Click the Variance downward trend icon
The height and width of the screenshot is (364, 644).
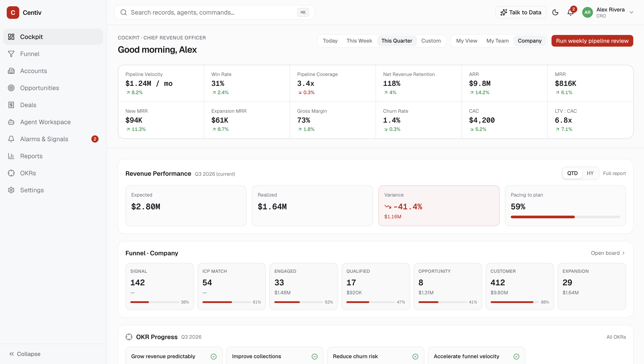click(388, 206)
